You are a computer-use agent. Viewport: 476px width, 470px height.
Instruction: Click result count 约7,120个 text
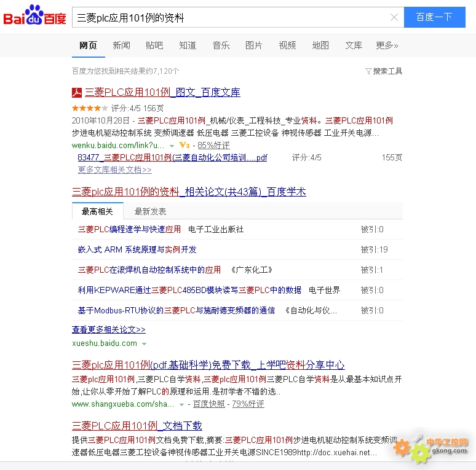(x=125, y=71)
